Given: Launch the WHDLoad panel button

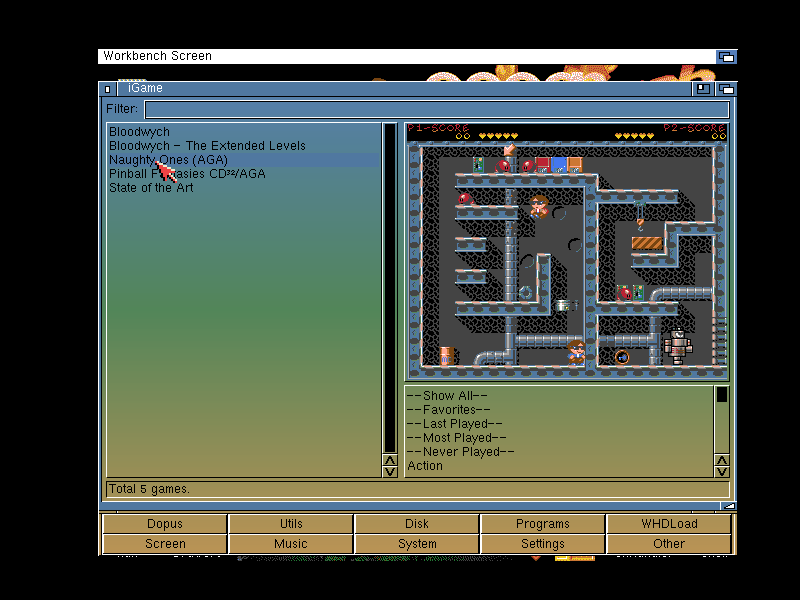Looking at the screenshot, I should click(669, 523).
